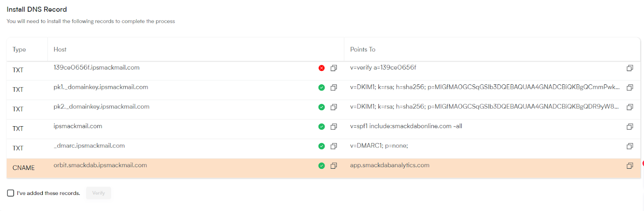
Task: Copy the pk2 DKIM record value
Action: (630, 107)
